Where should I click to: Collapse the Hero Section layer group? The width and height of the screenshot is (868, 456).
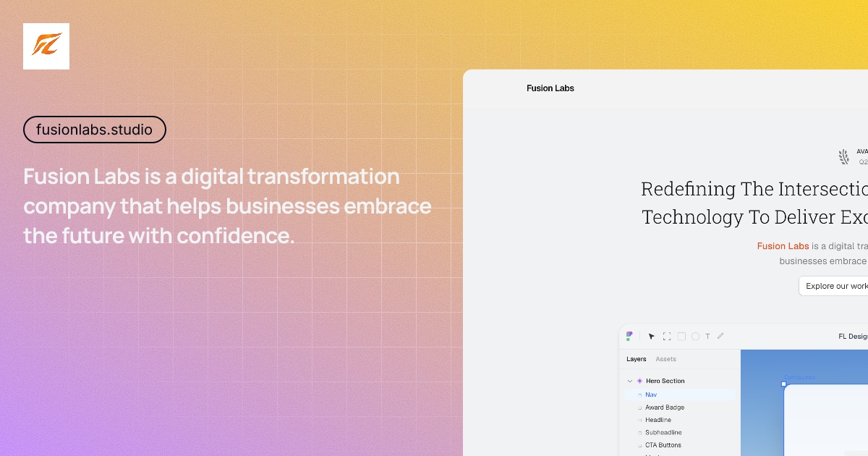click(630, 381)
